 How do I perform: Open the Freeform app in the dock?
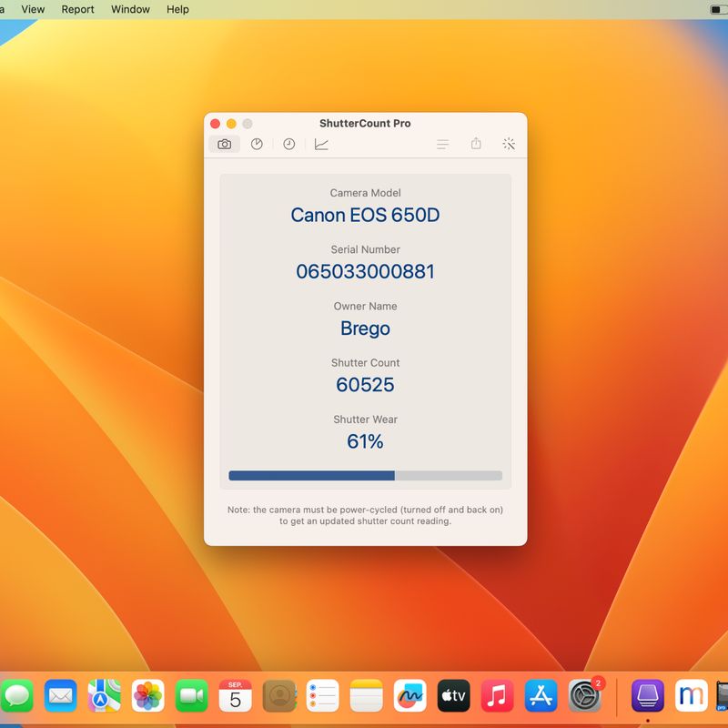coord(410,696)
